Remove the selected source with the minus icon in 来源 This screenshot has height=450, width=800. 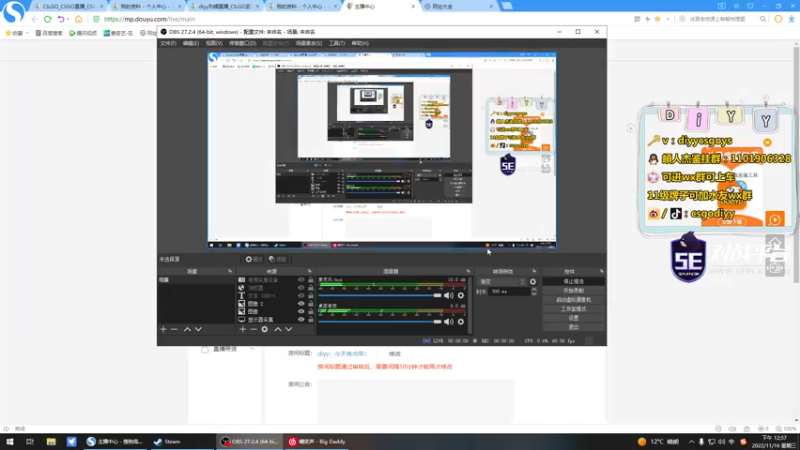tap(254, 330)
